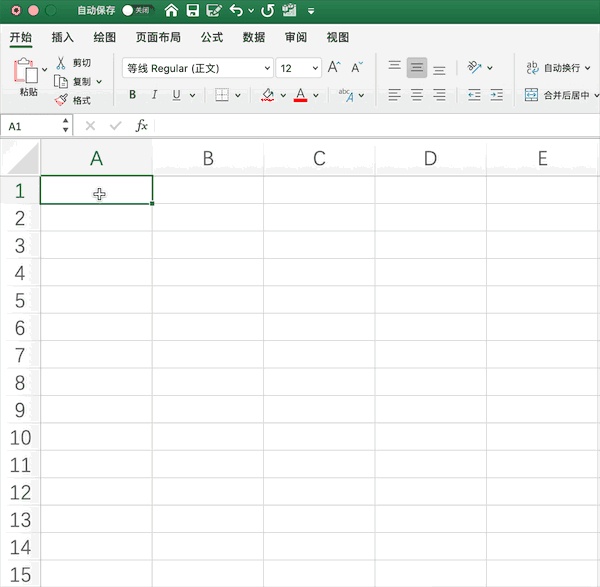Click the clipboard icon in quick access toolbar
This screenshot has width=600, height=587.
click(x=289, y=10)
